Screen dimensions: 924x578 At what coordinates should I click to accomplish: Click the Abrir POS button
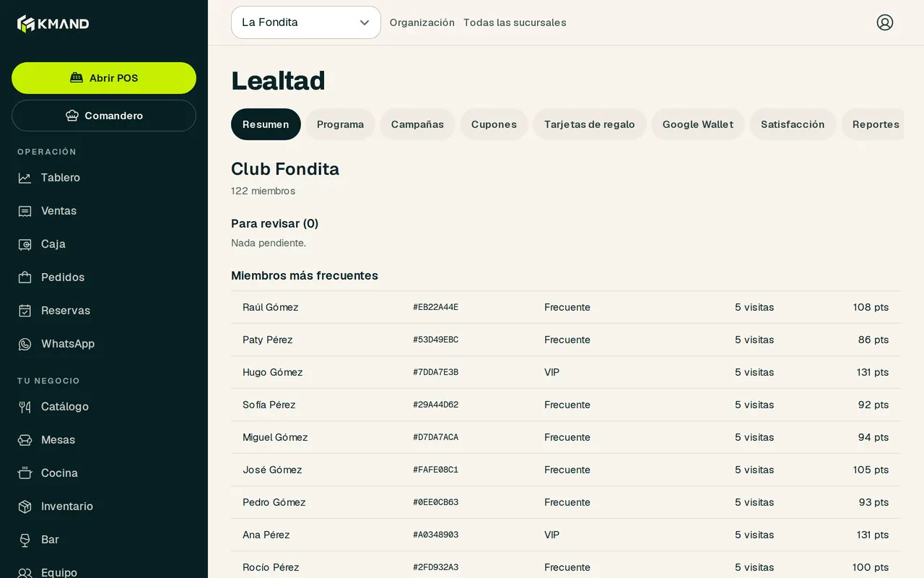[x=104, y=78]
